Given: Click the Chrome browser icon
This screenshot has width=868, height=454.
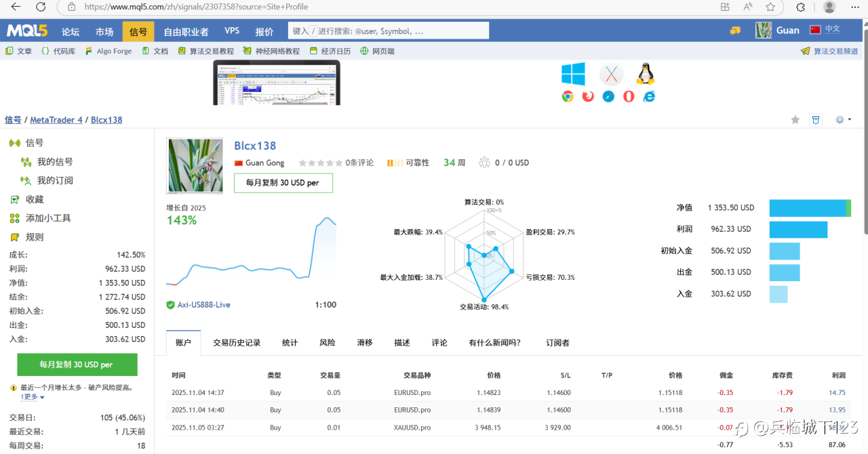Looking at the screenshot, I should pyautogui.click(x=568, y=96).
